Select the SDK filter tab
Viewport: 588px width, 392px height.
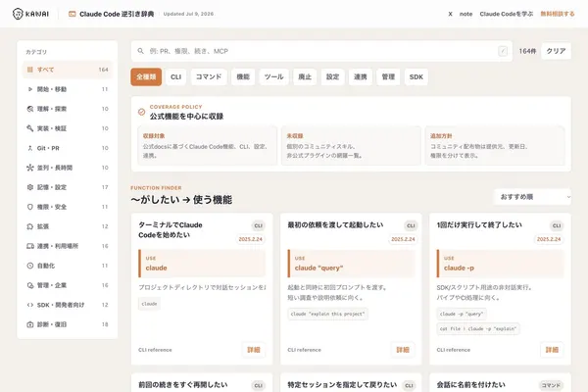tap(416, 76)
